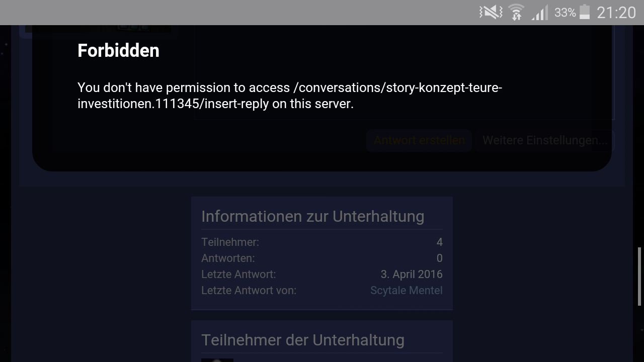Tap the 21:20 clock in status bar

pyautogui.click(x=616, y=13)
